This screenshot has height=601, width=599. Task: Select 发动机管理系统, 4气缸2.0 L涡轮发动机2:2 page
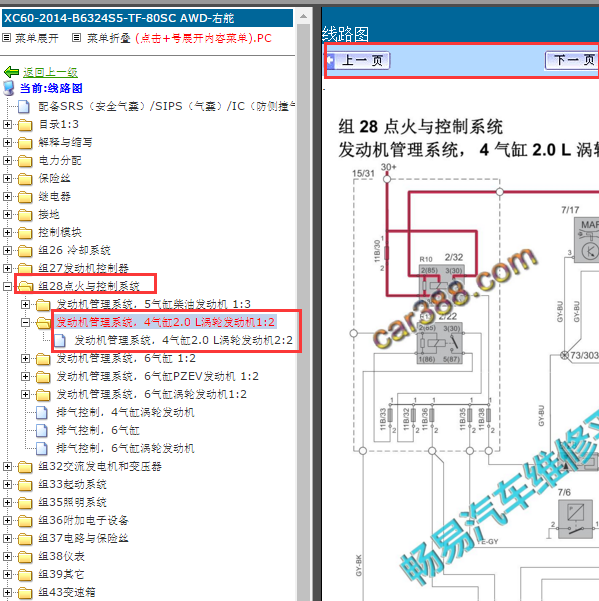(x=184, y=340)
